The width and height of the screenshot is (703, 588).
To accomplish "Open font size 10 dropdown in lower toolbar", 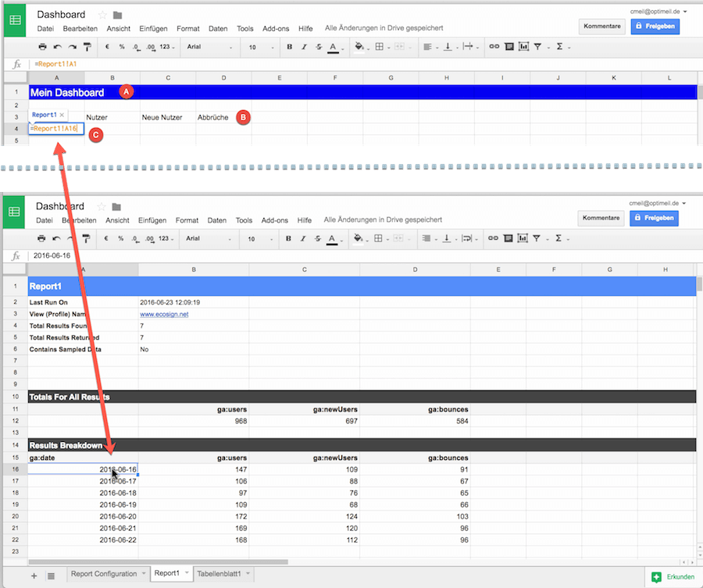I will (260, 239).
